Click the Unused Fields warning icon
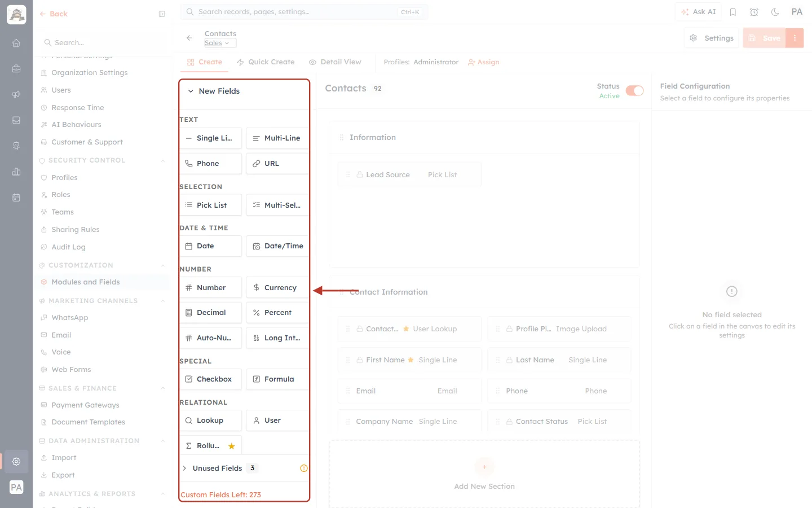 304,468
